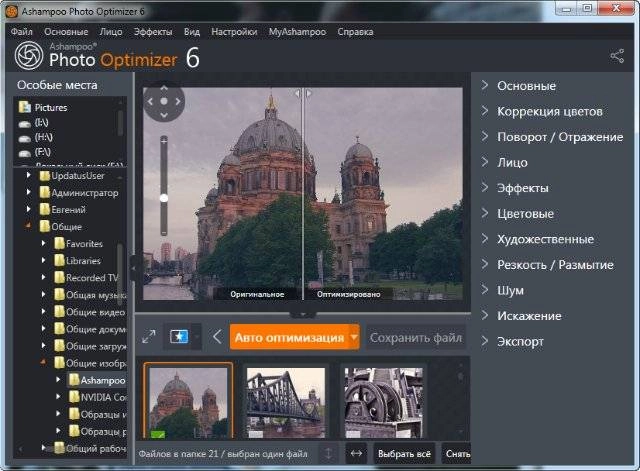
Task: Click the share icon in header
Action: pos(617,56)
